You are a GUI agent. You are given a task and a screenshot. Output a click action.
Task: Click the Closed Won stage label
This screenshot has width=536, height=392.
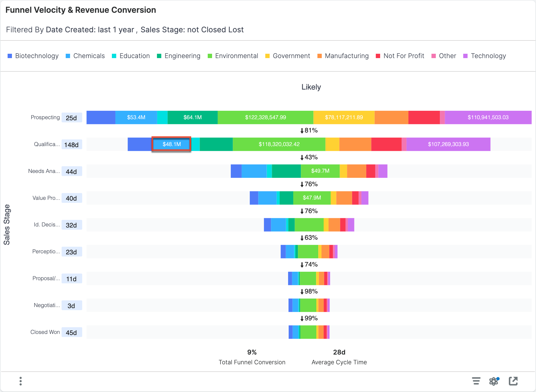tap(45, 332)
